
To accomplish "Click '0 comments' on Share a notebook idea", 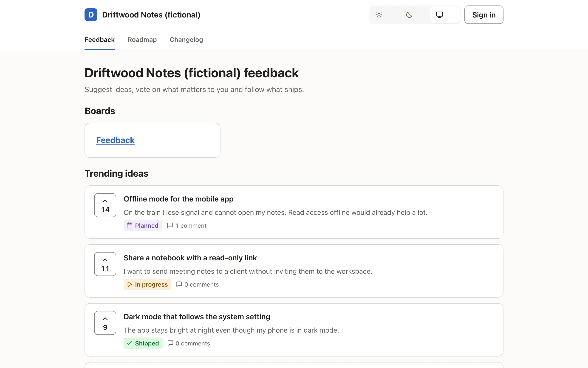I will pos(201,285).
